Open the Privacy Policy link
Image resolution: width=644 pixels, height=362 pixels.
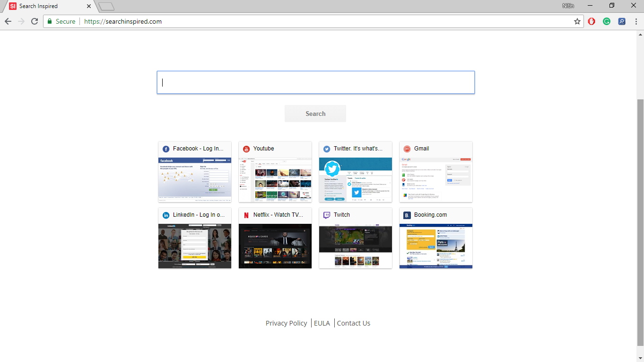286,323
